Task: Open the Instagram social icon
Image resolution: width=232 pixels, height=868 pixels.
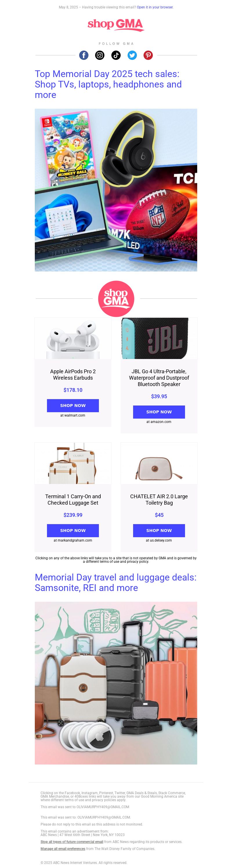Action: [x=100, y=55]
